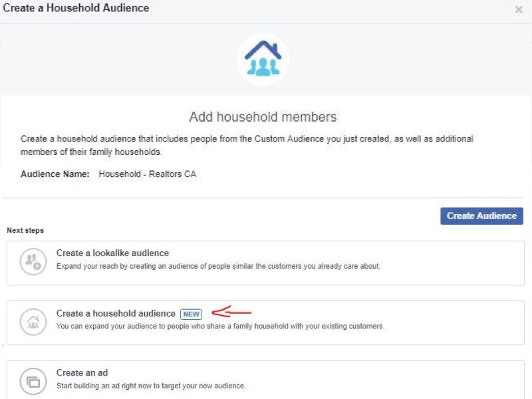Click the Household - Realtors CA audience name
The width and height of the screenshot is (532, 399).
click(x=148, y=174)
